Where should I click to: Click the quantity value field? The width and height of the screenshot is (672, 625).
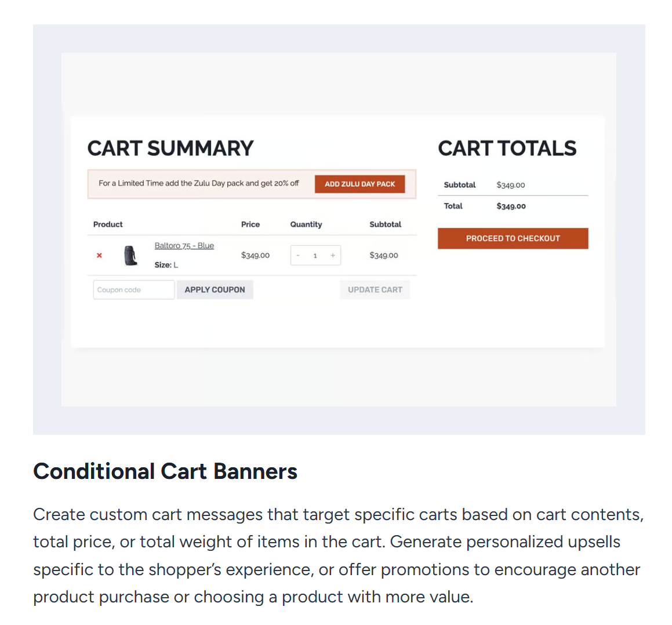click(x=315, y=255)
